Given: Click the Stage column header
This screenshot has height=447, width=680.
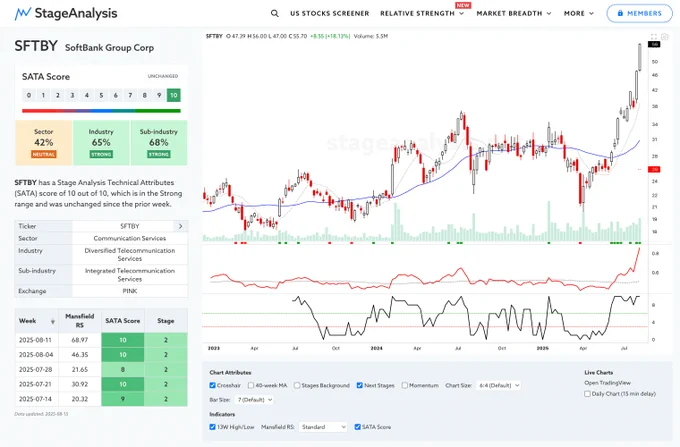Looking at the screenshot, I should click(166, 321).
